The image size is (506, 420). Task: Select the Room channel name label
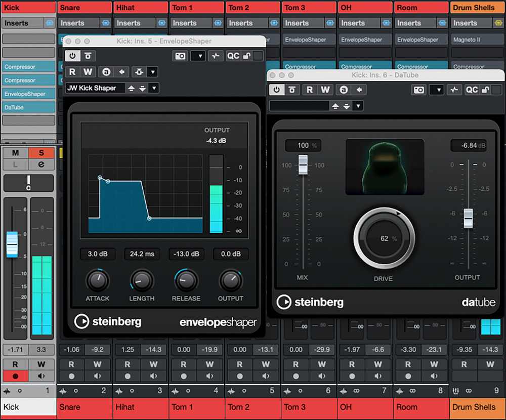421,407
